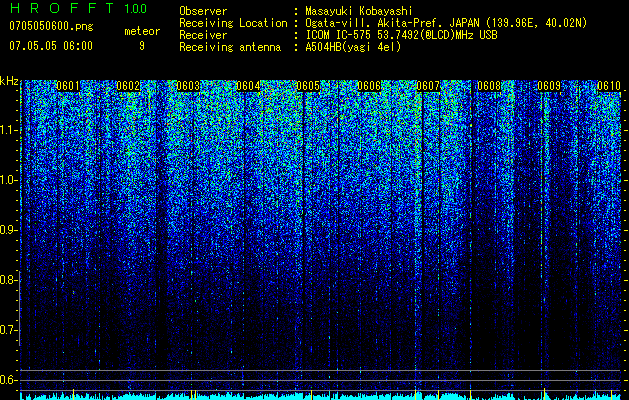Select observer name Masayuki Kobayashi
The width and height of the screenshot is (629, 400).
coord(358,11)
